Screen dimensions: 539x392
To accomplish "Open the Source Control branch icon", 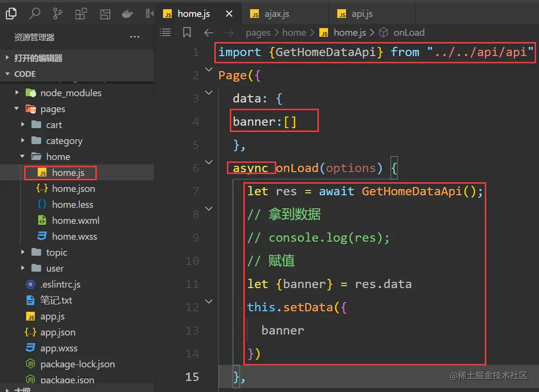I will point(58,14).
